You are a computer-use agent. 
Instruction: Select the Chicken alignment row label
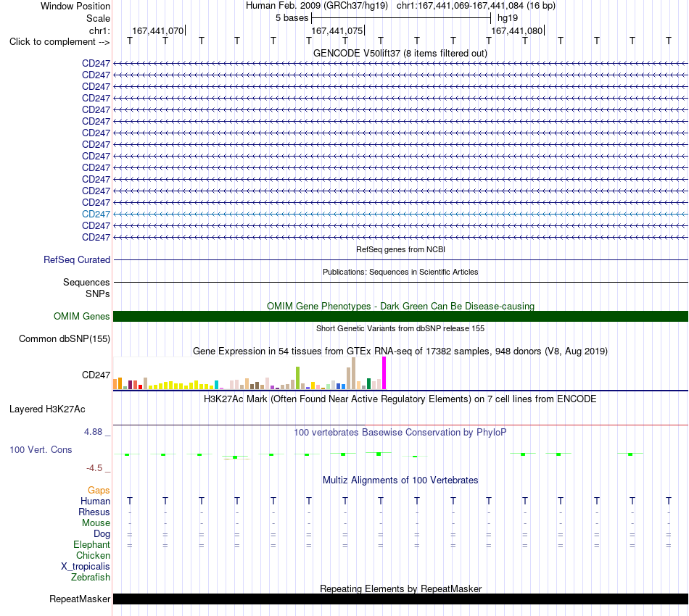pos(93,556)
